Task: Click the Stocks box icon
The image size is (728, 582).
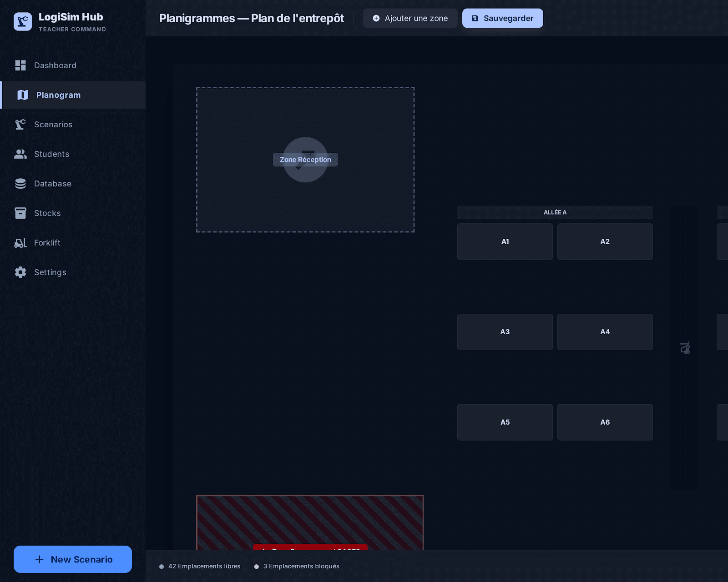Action: 20,213
